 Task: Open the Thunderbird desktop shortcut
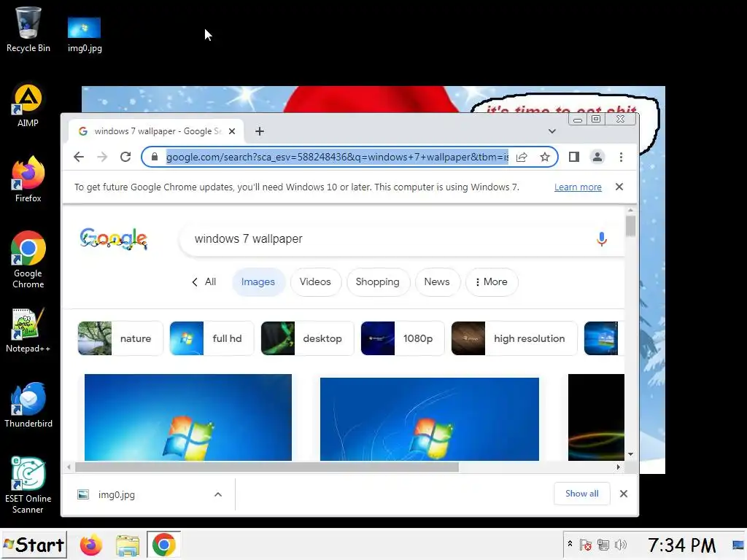(x=28, y=405)
